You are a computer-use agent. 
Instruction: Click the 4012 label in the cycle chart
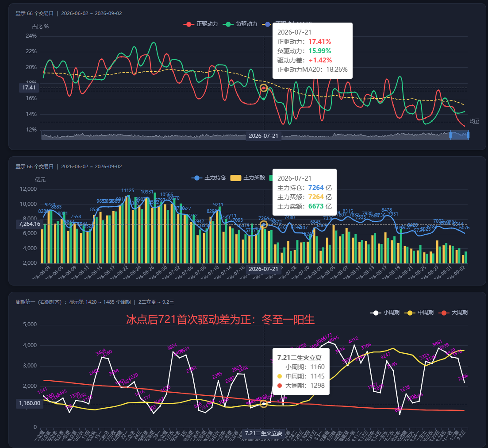[353, 340]
